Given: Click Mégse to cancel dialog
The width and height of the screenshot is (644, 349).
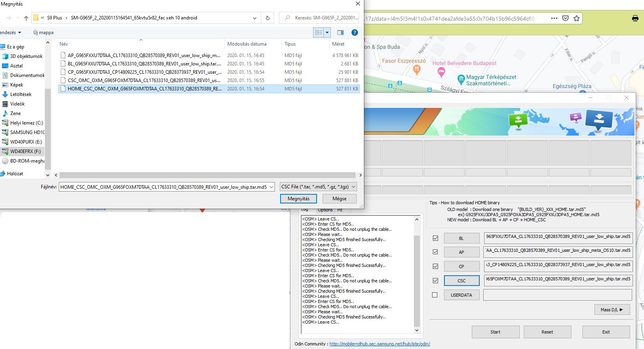Looking at the screenshot, I should click(339, 199).
